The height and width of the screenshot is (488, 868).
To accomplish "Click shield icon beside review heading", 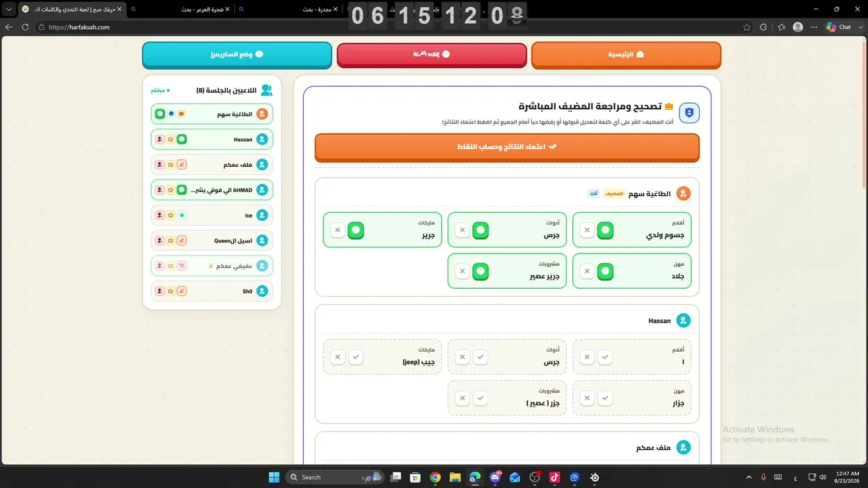I will [690, 113].
